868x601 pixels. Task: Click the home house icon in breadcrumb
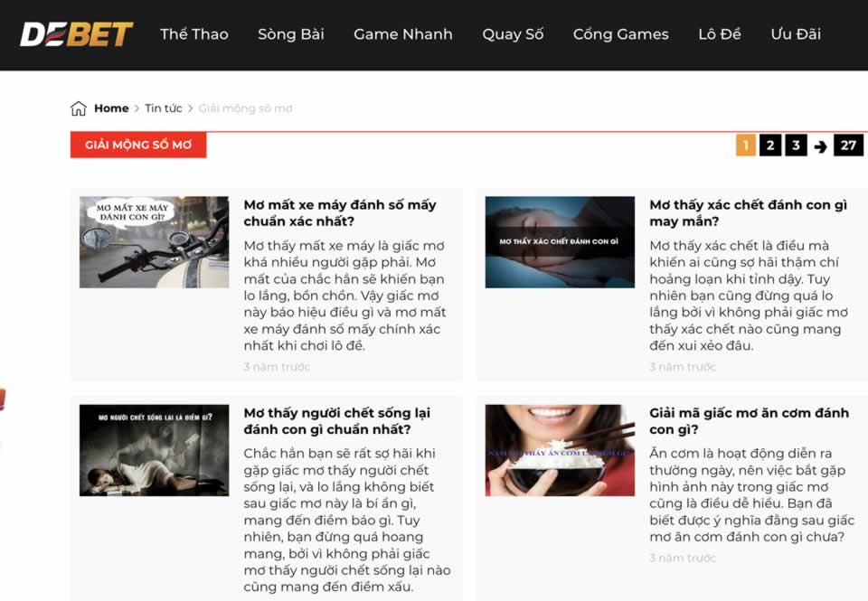(79, 108)
